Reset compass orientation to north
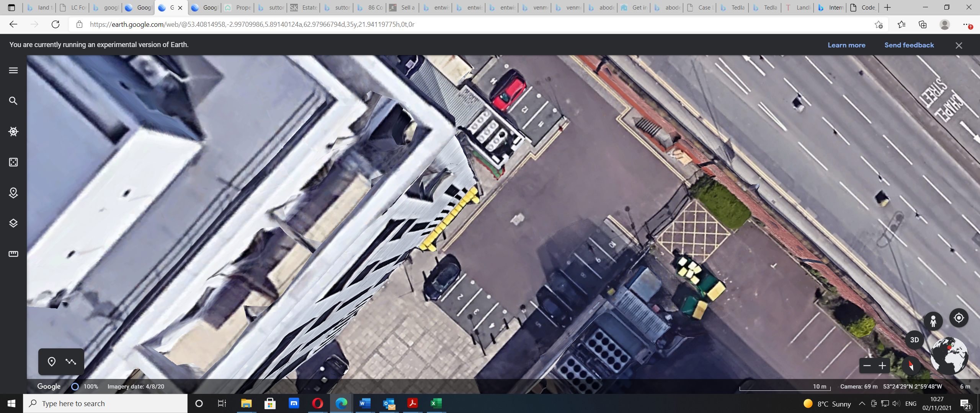 911,366
